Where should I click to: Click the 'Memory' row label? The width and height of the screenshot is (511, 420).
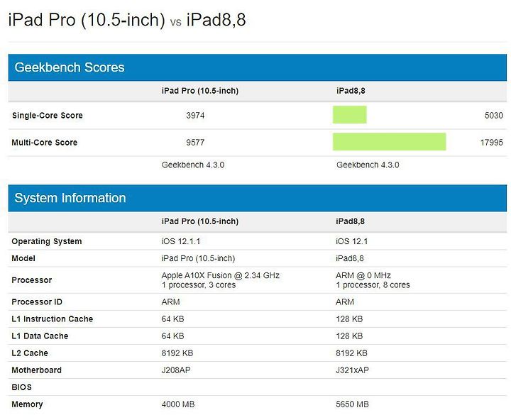pyautogui.click(x=28, y=404)
